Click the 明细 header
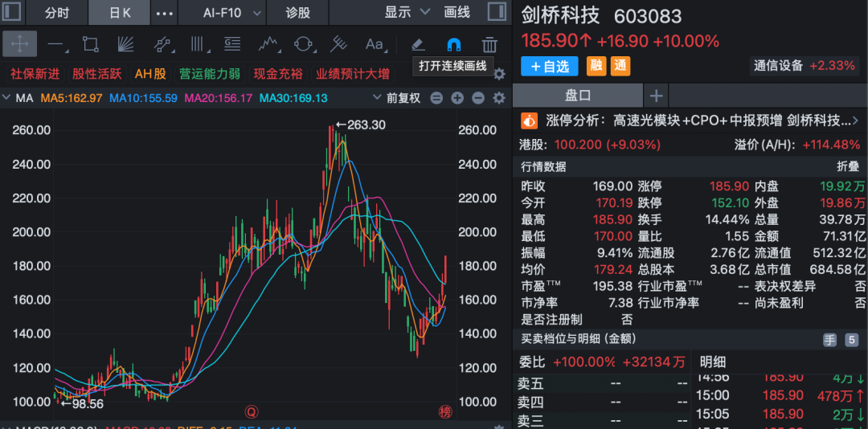This screenshot has width=868, height=429. tap(712, 362)
